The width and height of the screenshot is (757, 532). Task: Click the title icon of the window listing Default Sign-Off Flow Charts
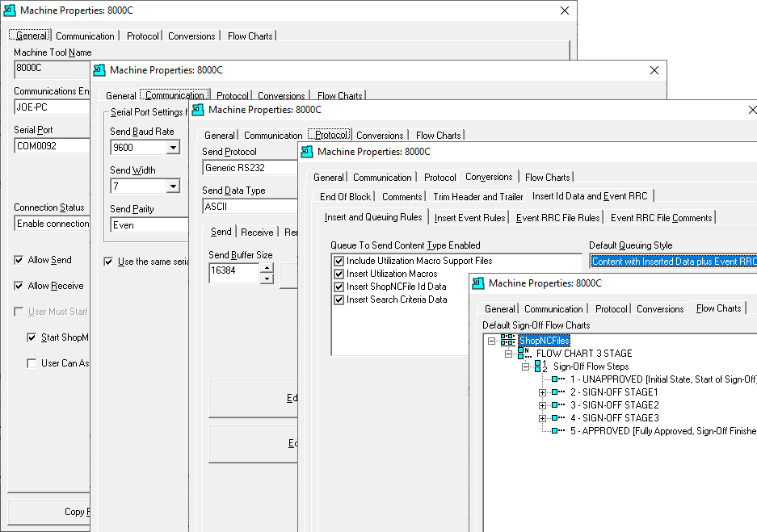click(x=478, y=283)
